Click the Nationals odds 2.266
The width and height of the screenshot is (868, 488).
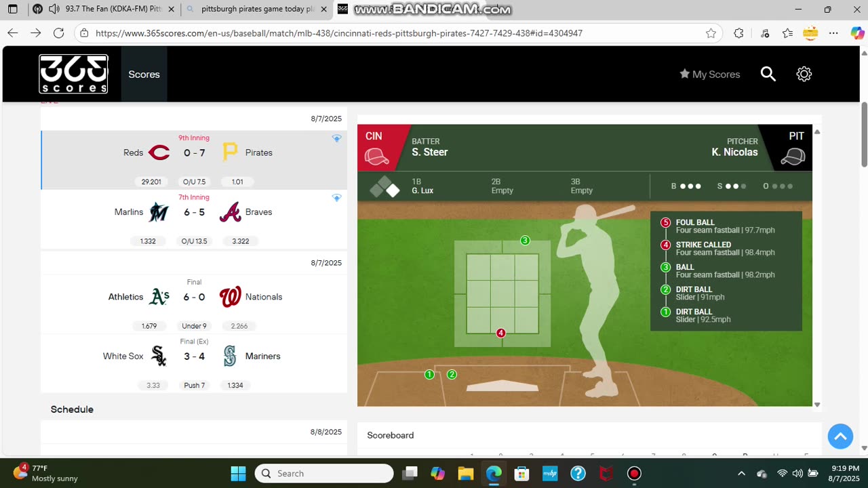239,326
